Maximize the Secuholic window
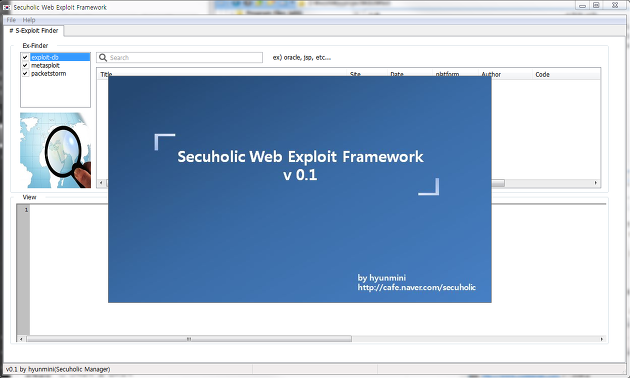Screen dimensions: 630x378 coord(596,5)
